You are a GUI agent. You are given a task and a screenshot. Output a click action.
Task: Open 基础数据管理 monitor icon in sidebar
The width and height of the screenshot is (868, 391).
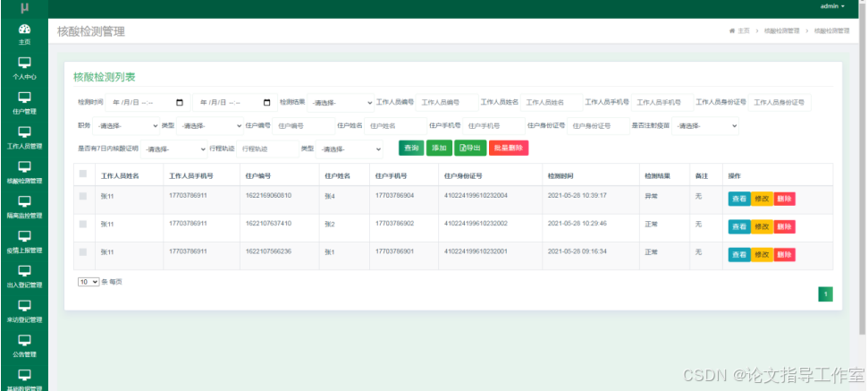pyautogui.click(x=24, y=375)
